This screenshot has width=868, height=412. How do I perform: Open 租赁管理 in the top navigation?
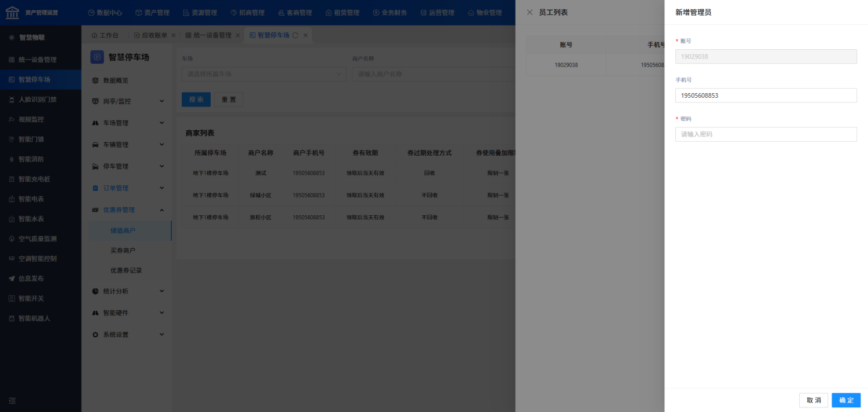coord(342,13)
